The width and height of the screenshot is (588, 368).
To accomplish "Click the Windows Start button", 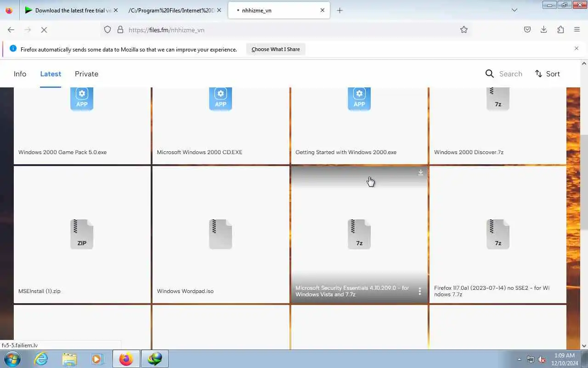I will coord(12,359).
